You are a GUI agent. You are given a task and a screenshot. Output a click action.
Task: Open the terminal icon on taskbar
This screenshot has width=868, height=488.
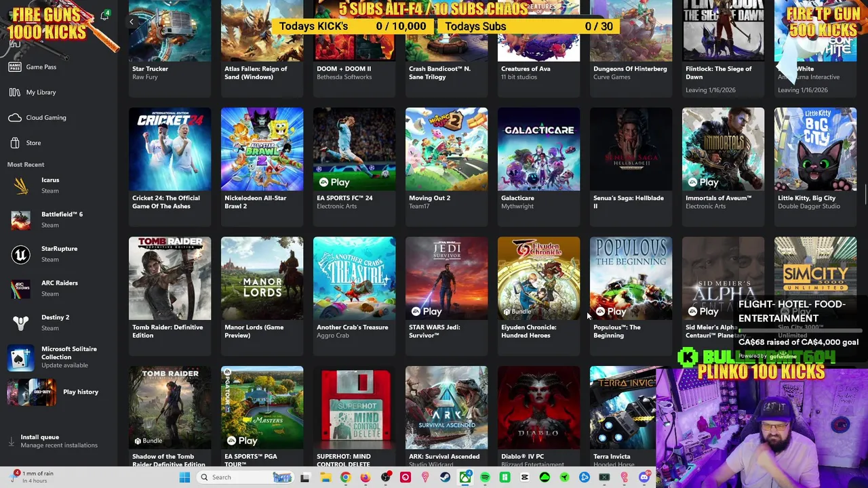click(x=604, y=477)
